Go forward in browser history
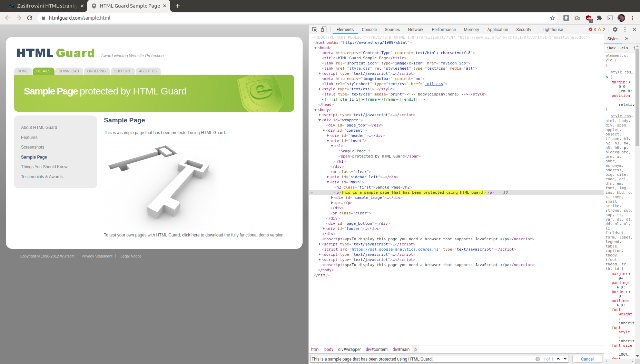This screenshot has width=640, height=364. coord(19,18)
